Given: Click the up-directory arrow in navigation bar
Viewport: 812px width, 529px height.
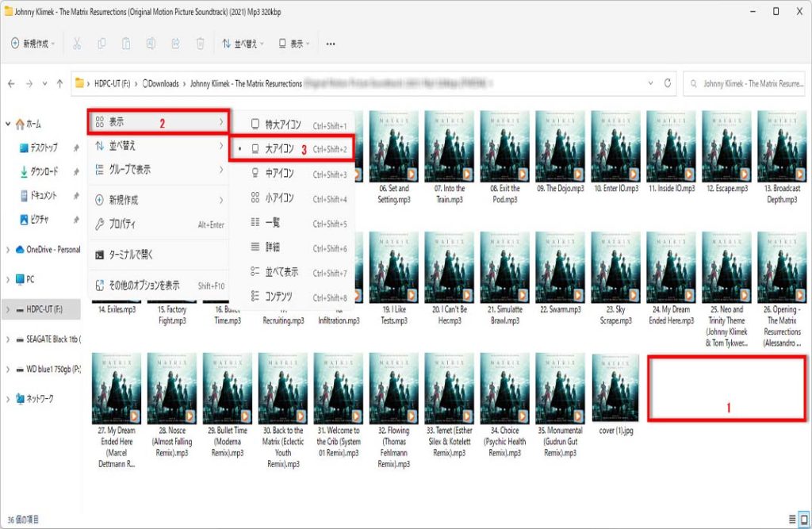Looking at the screenshot, I should pyautogui.click(x=59, y=83).
